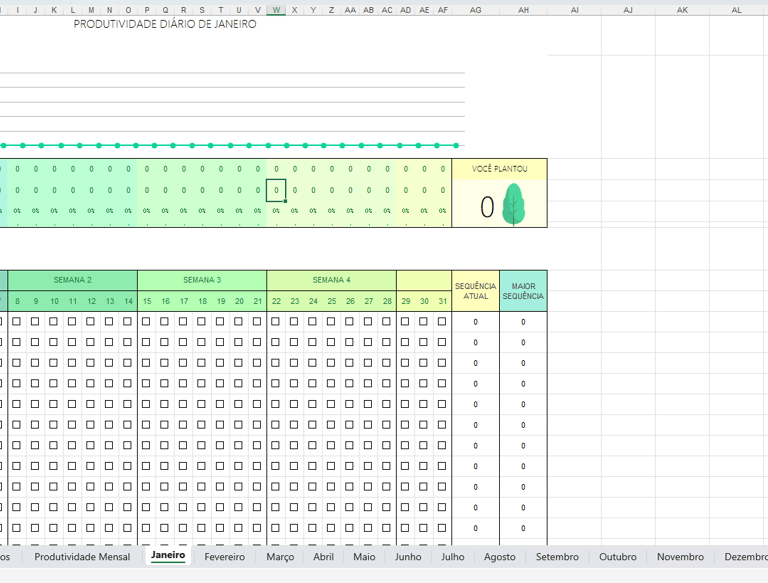Select the Novembro sheet tab
Screen dimensions: 768x583
680,557
